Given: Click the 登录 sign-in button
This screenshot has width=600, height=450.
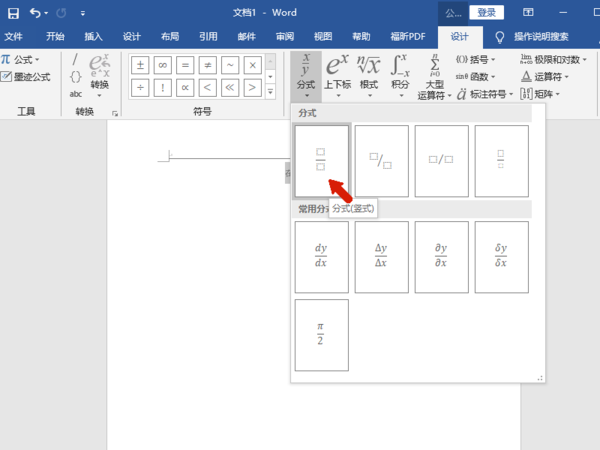Looking at the screenshot, I should [x=486, y=13].
